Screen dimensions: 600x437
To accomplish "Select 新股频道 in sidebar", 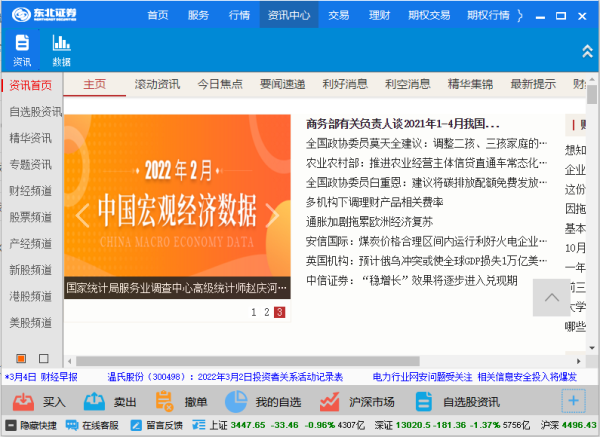I will (x=31, y=270).
